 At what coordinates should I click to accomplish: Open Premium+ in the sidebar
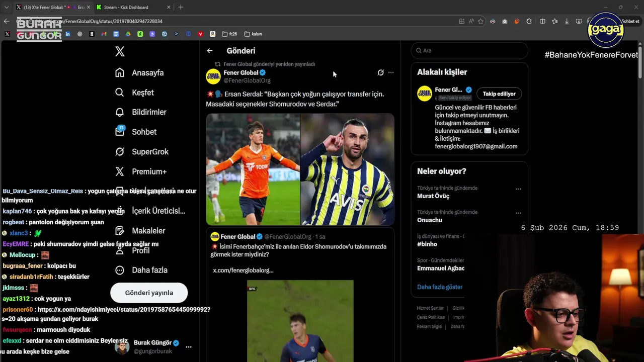pyautogui.click(x=141, y=171)
